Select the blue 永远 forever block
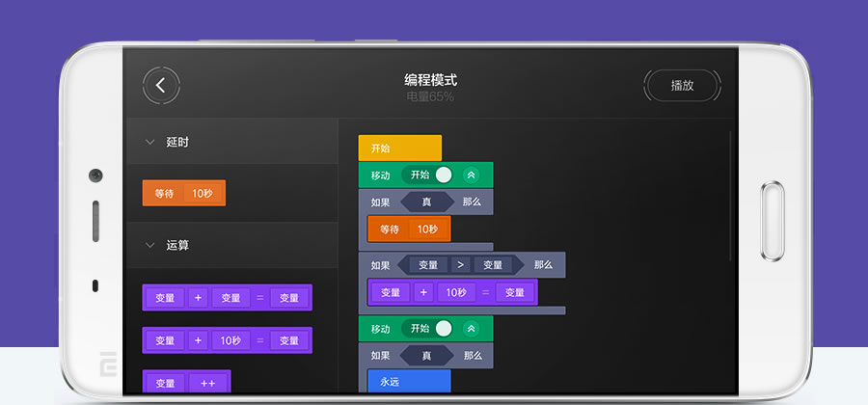868x405 pixels. (x=408, y=381)
